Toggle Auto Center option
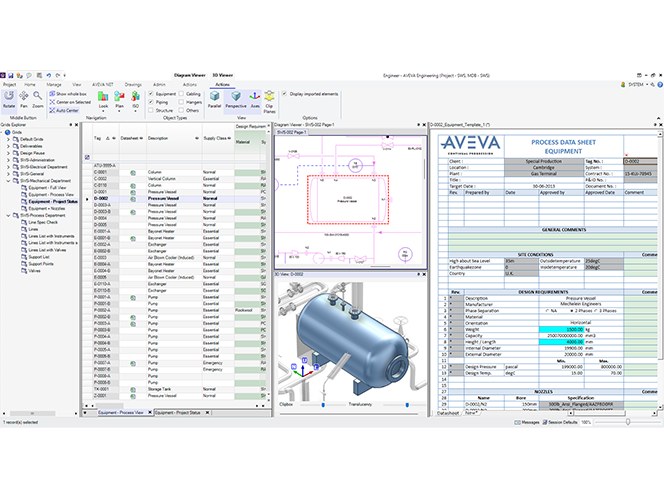The width and height of the screenshot is (664, 498). tap(64, 110)
